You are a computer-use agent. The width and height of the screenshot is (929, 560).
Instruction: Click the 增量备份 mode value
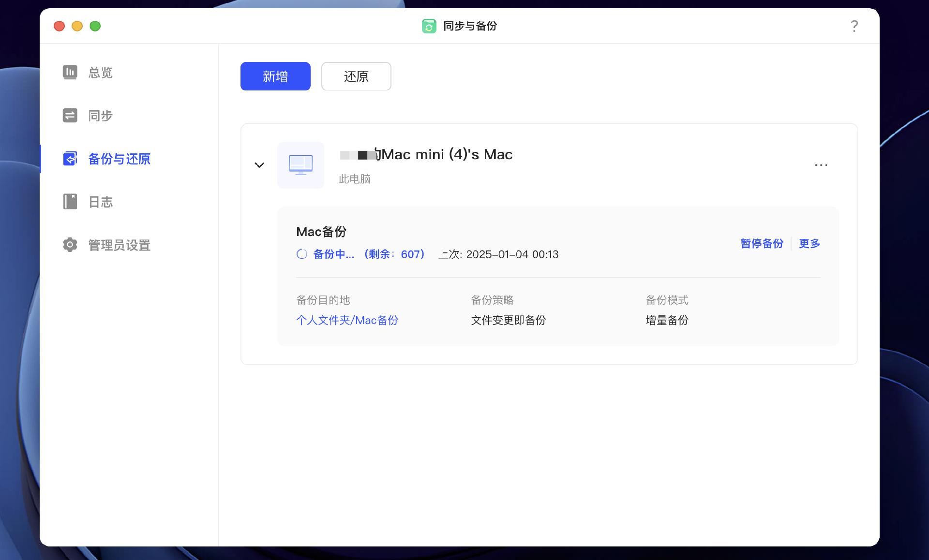coord(667,320)
